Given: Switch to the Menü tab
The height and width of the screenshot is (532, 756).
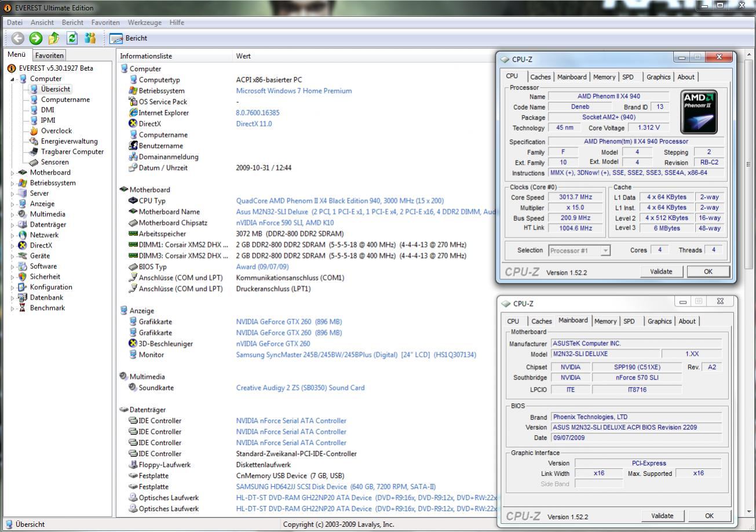Looking at the screenshot, I should pos(17,55).
